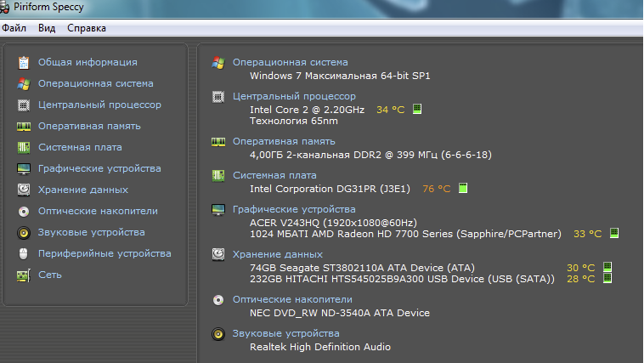The height and width of the screenshot is (363, 644).
Task: Click the monitor icon next to sidebar Графические устройства
Action: (x=24, y=169)
